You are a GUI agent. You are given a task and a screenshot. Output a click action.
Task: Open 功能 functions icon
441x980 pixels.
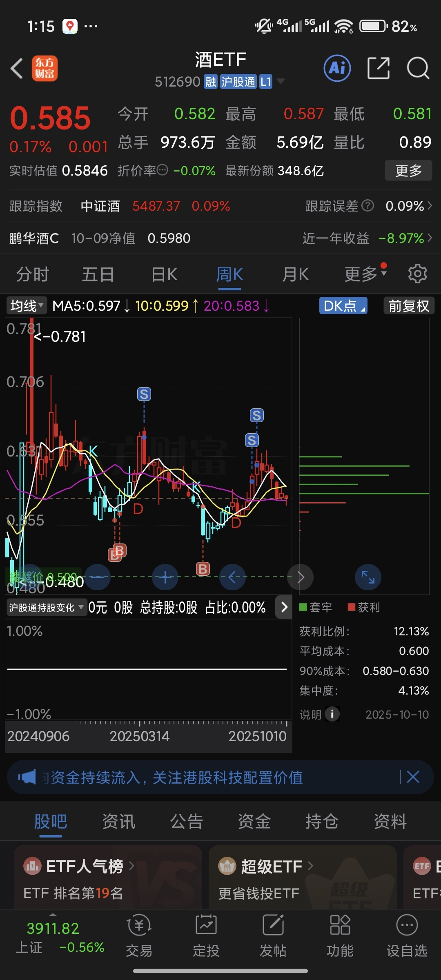(340, 936)
